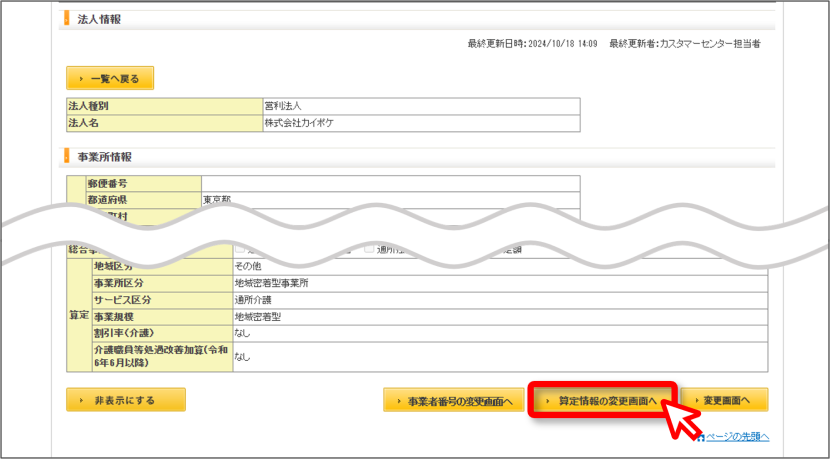Jump to top via ページの先頭へ link
This screenshot has width=830, height=459.
click(x=737, y=437)
